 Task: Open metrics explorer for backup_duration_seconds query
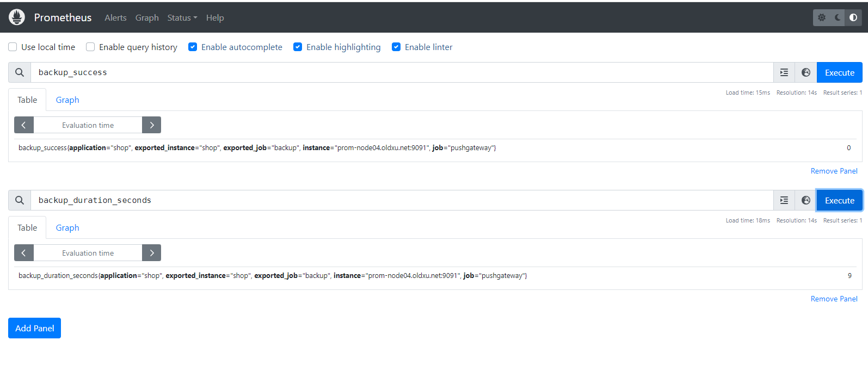(x=806, y=200)
